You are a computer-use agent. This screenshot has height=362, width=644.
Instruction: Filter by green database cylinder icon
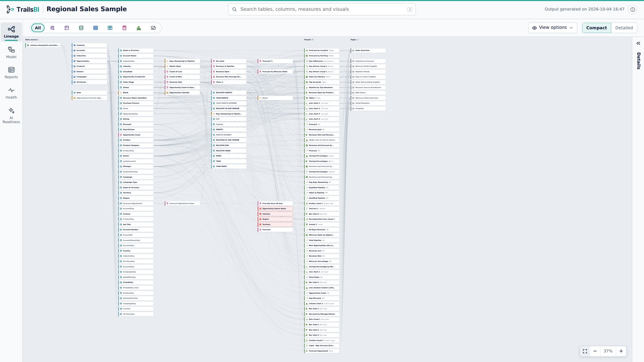point(81,28)
